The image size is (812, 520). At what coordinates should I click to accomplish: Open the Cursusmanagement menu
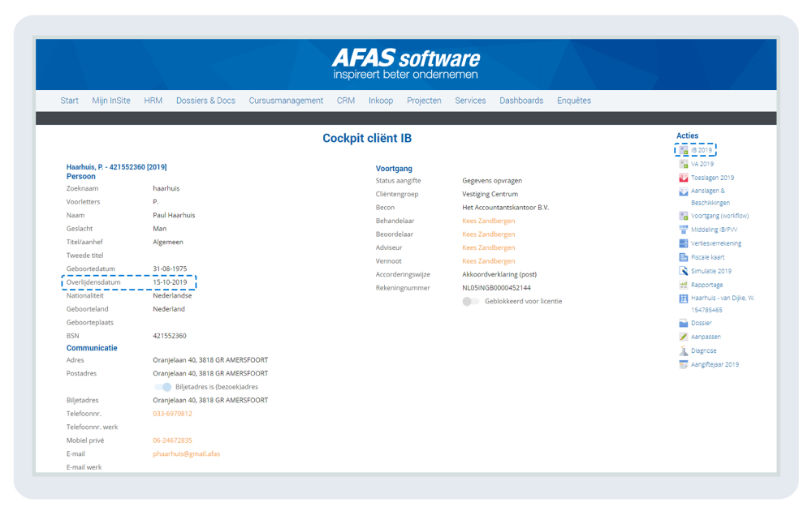tap(286, 101)
